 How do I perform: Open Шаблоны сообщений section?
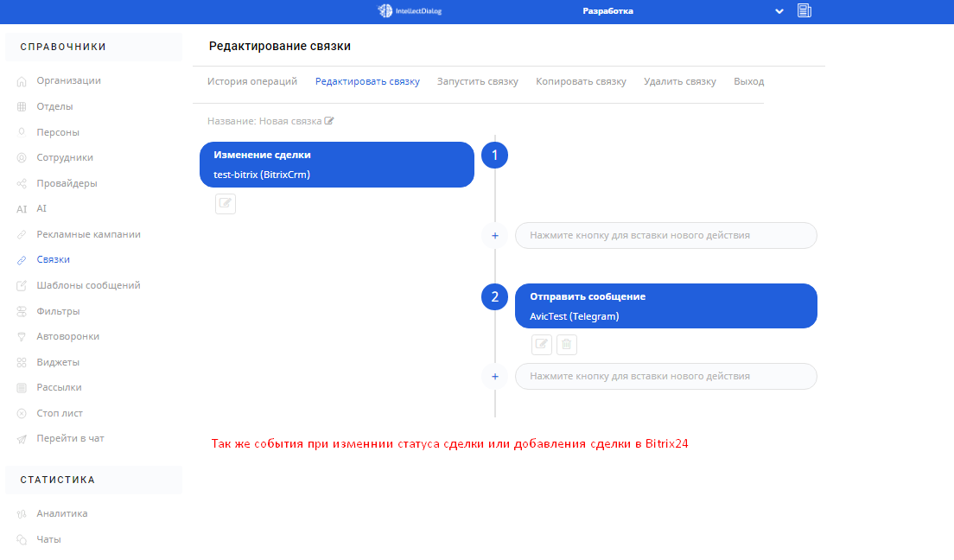[x=88, y=285]
